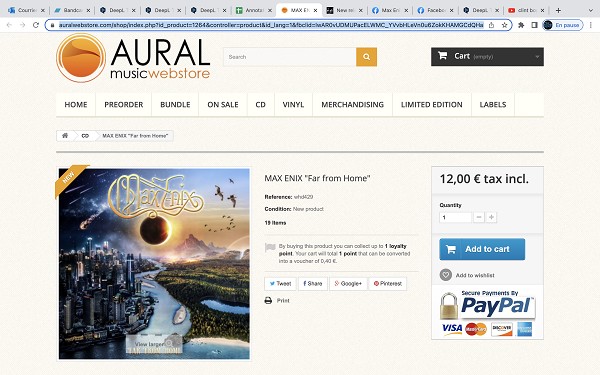Decrease quantity with the minus button
Image resolution: width=600 pixels, height=375 pixels.
479,217
